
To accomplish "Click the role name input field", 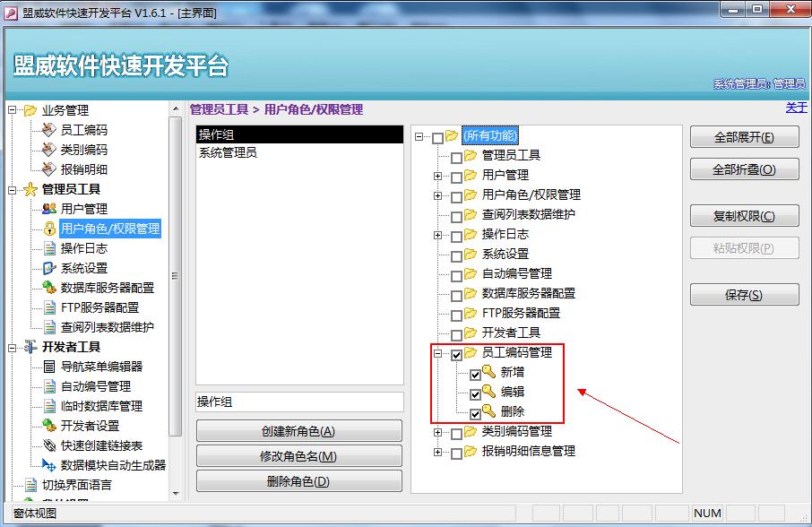I will [298, 402].
